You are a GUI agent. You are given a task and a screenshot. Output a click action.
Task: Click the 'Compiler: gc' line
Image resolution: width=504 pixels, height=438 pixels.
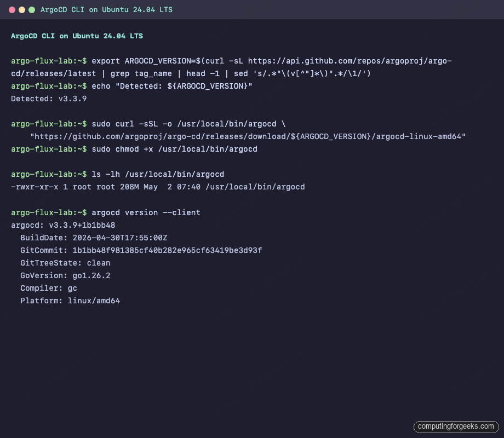49,288
